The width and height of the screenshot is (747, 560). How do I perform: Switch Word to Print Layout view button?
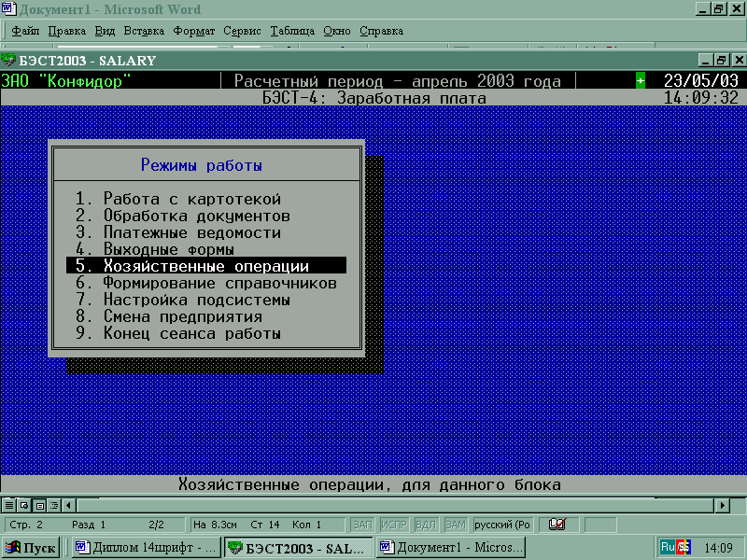point(39,505)
